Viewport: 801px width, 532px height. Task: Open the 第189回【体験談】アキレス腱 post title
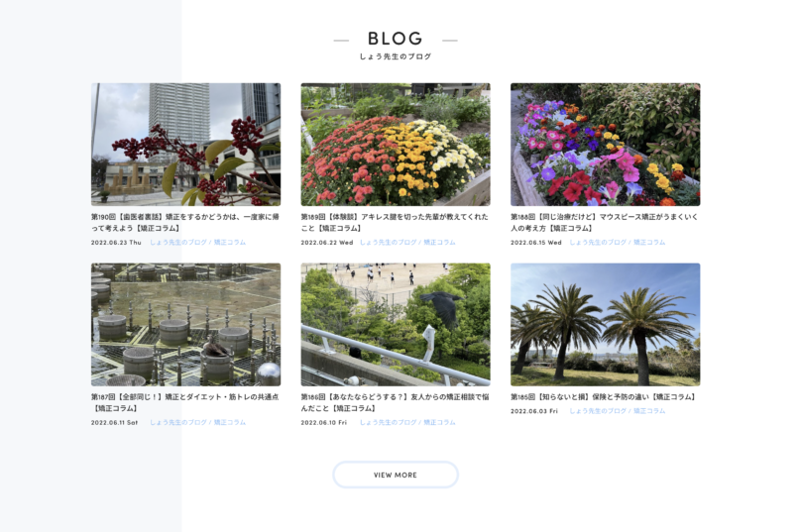pyautogui.click(x=395, y=222)
